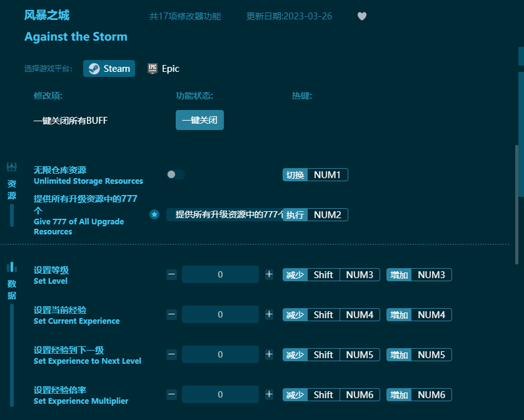Toggle Unlimited Storage Resources switch

(x=176, y=174)
